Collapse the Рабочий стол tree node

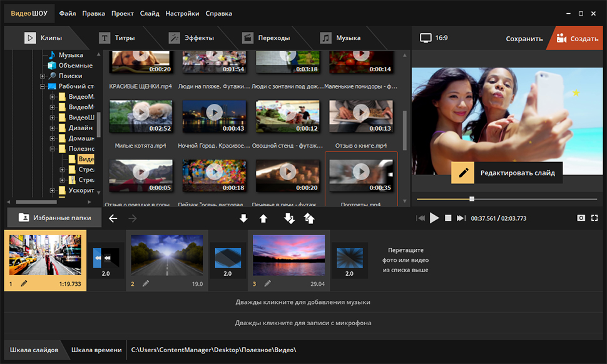[42, 86]
